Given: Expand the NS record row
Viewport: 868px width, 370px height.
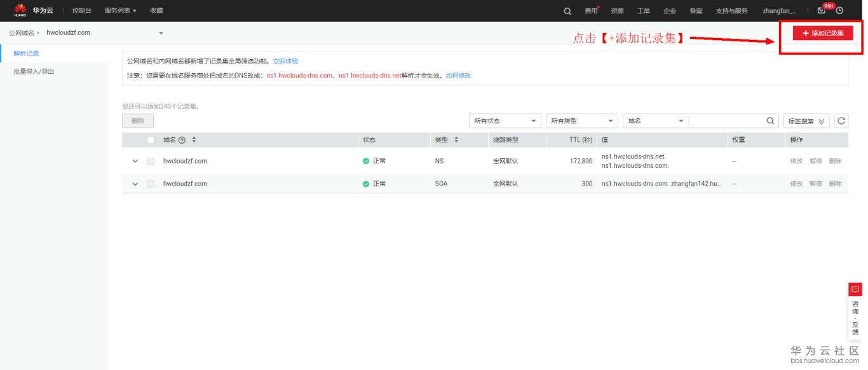Looking at the screenshot, I should (x=135, y=161).
